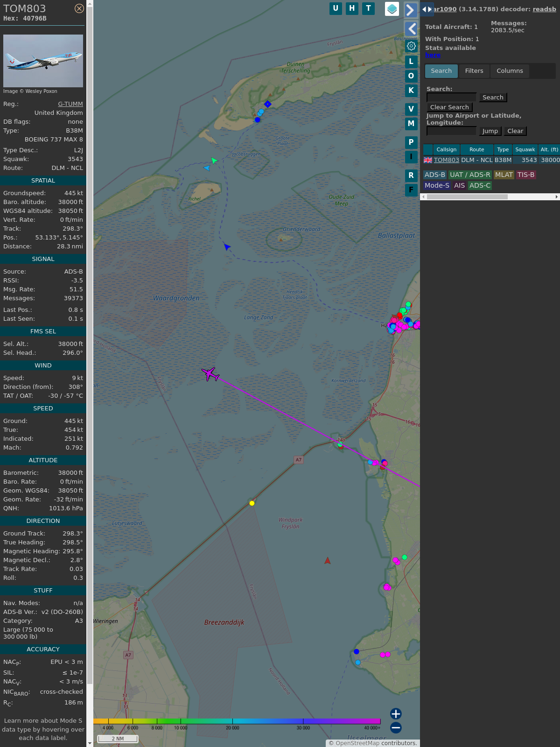Close the TOM803 aircraft info panel
The height and width of the screenshot is (747, 560).
tap(79, 8)
